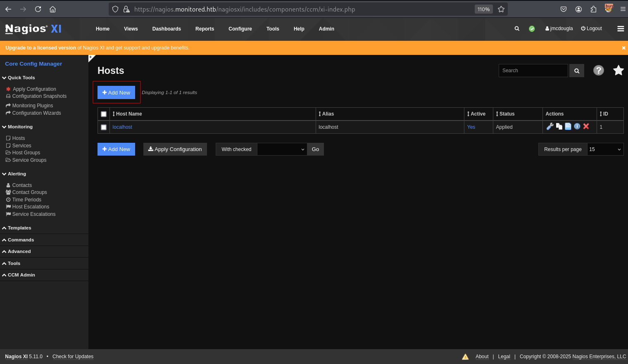This screenshot has height=364, width=628.
Task: Check the localhost row checkbox
Action: pyautogui.click(x=104, y=127)
